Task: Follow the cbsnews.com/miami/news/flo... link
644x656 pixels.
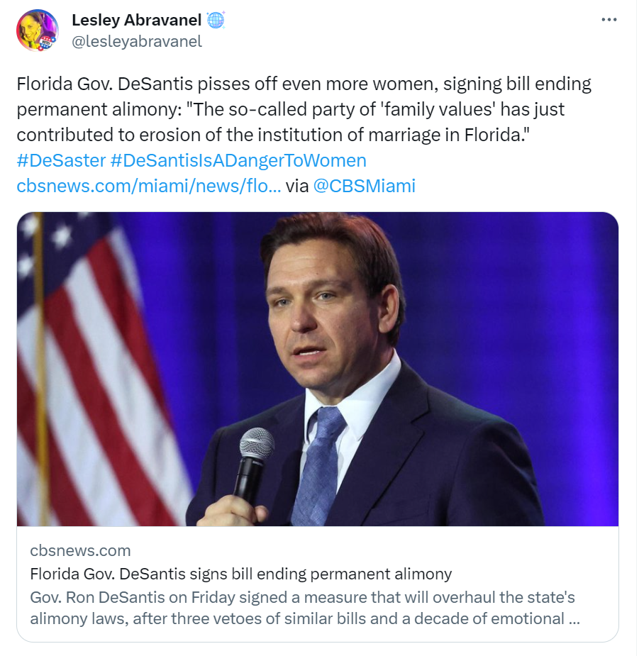Action: (x=148, y=186)
